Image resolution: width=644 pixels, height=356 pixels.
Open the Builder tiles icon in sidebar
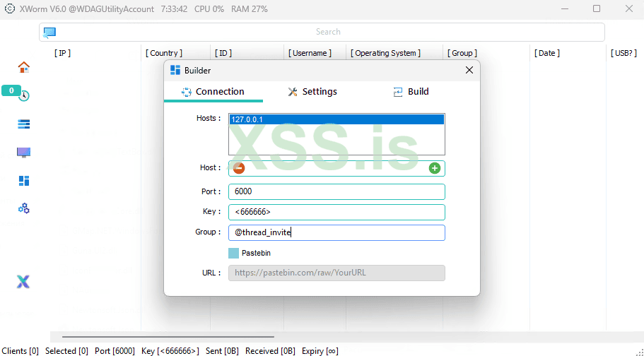(24, 181)
